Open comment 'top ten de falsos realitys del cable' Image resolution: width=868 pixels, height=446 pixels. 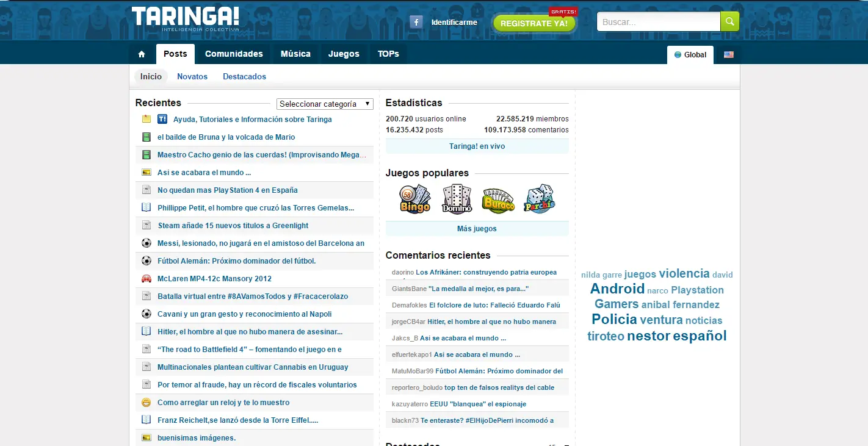(x=499, y=387)
